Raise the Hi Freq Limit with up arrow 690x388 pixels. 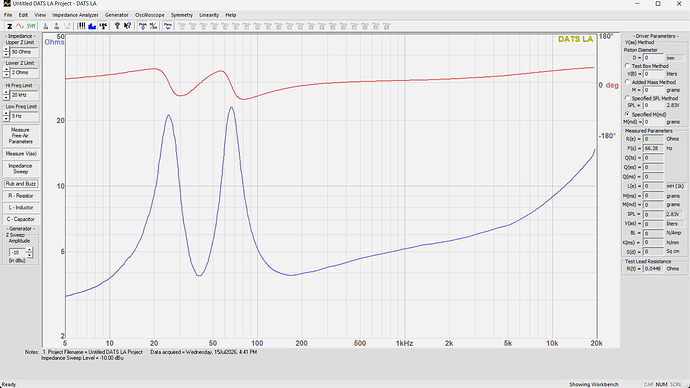tap(6, 92)
